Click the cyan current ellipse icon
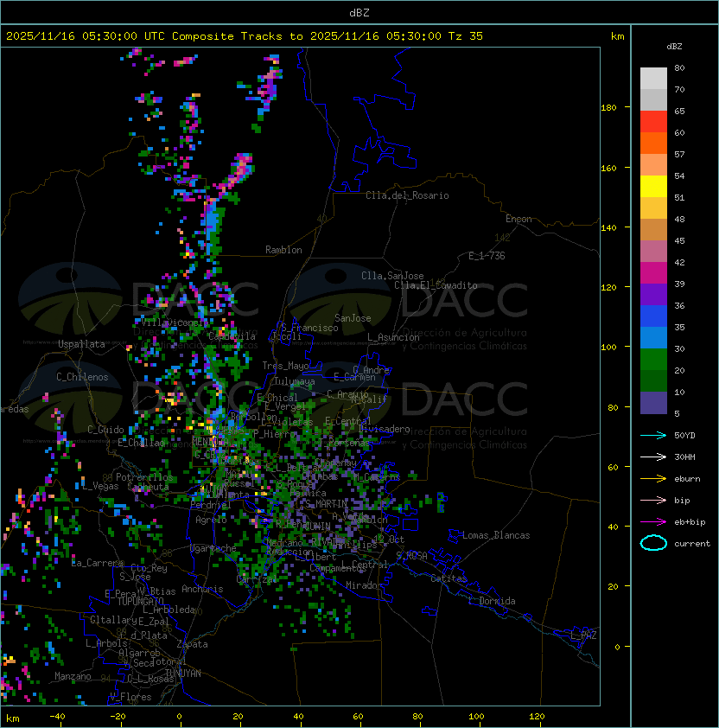Image resolution: width=719 pixels, height=728 pixels. click(x=653, y=543)
